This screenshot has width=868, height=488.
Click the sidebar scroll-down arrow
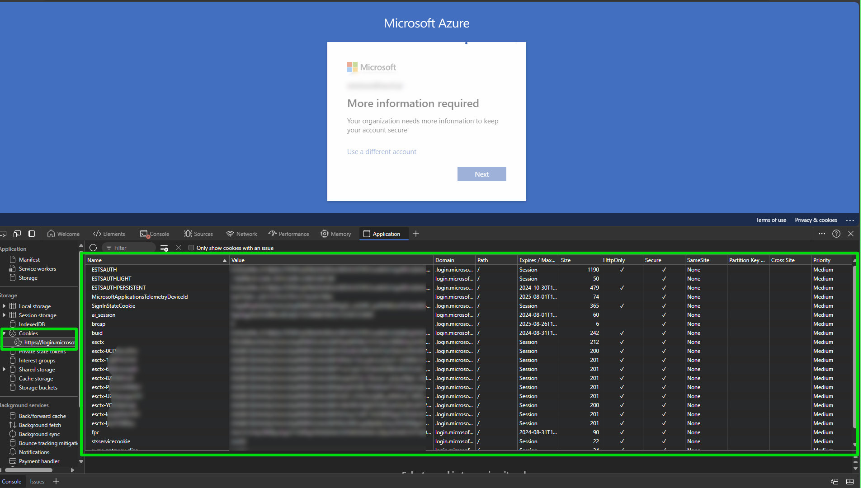[x=81, y=461]
